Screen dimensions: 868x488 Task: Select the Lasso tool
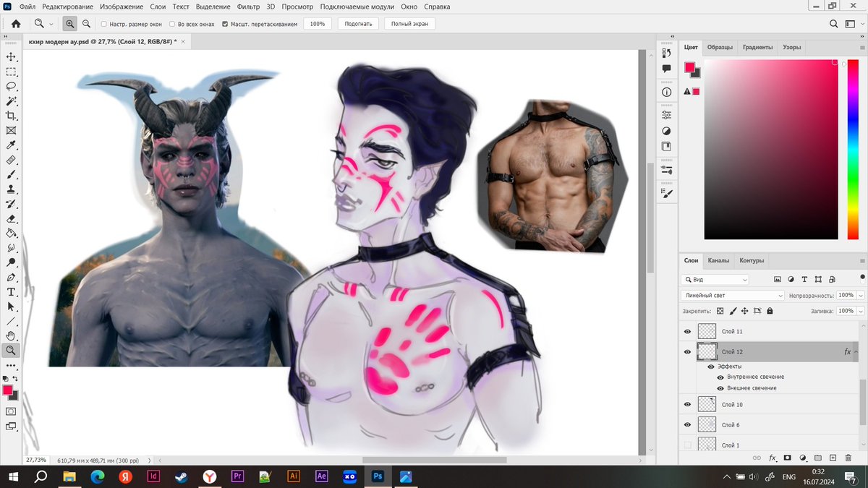11,86
